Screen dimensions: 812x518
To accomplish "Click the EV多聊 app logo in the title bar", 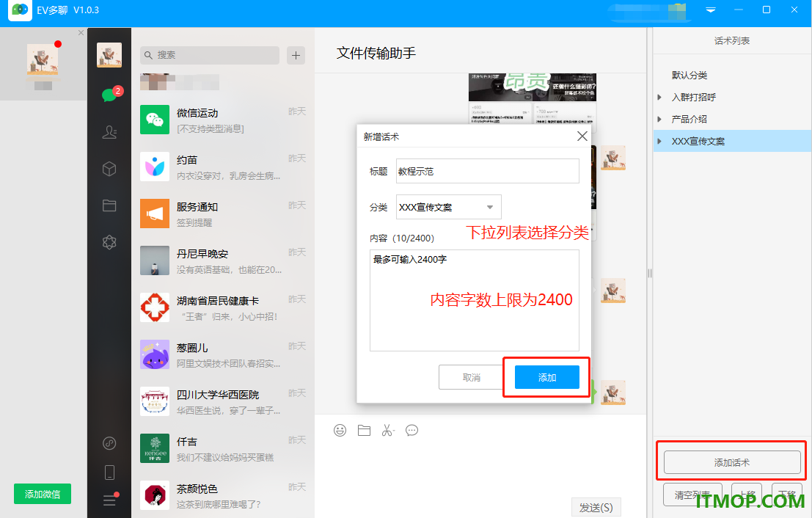I will (x=20, y=10).
